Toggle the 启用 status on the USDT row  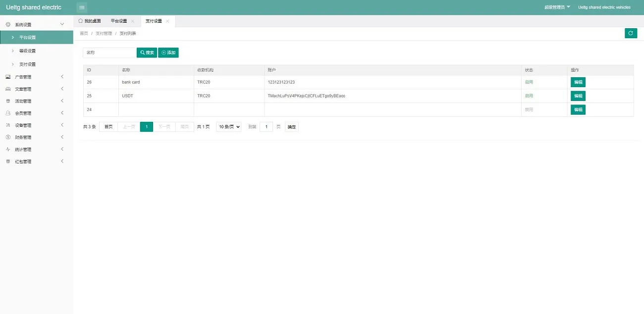[x=529, y=96]
